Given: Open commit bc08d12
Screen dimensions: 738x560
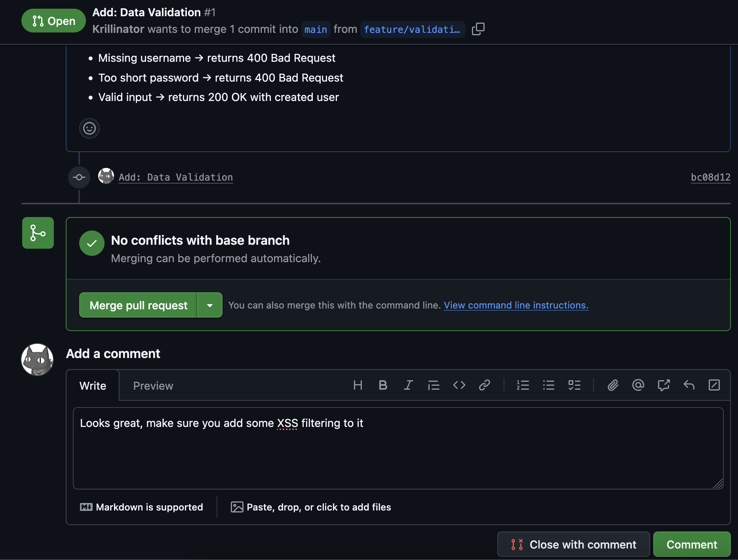Looking at the screenshot, I should coord(711,177).
